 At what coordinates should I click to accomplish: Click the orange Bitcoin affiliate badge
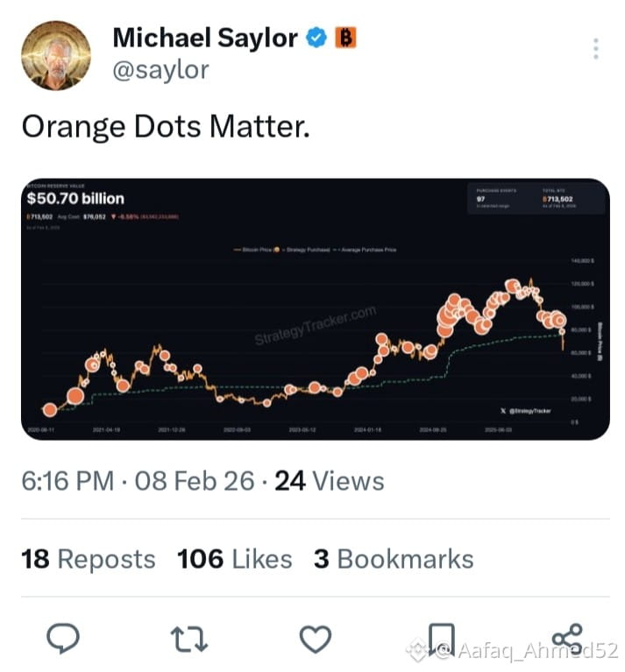click(x=345, y=38)
